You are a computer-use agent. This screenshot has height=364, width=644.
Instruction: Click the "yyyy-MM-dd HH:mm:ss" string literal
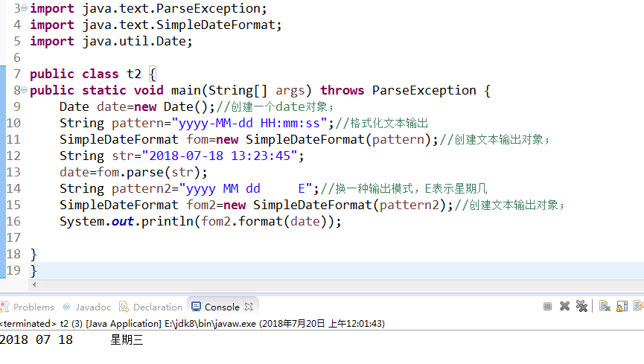tap(249, 124)
